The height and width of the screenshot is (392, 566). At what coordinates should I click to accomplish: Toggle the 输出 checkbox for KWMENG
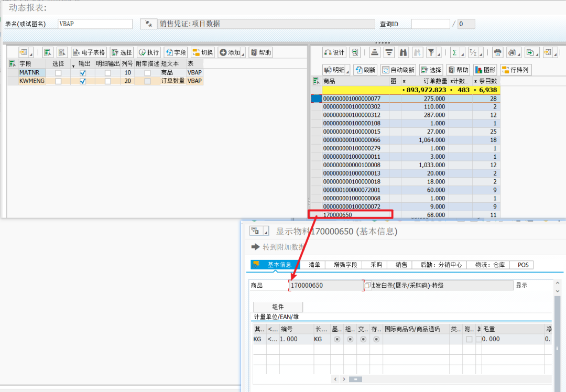point(83,81)
